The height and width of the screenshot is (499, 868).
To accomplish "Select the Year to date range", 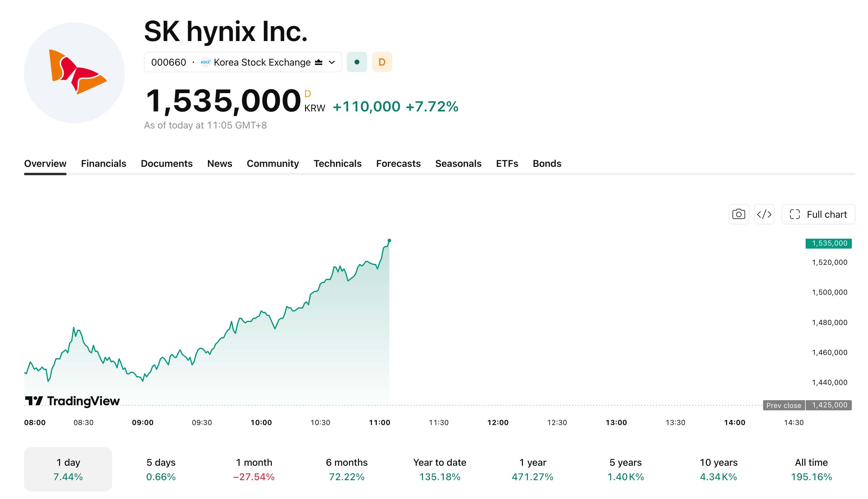I will (439, 469).
